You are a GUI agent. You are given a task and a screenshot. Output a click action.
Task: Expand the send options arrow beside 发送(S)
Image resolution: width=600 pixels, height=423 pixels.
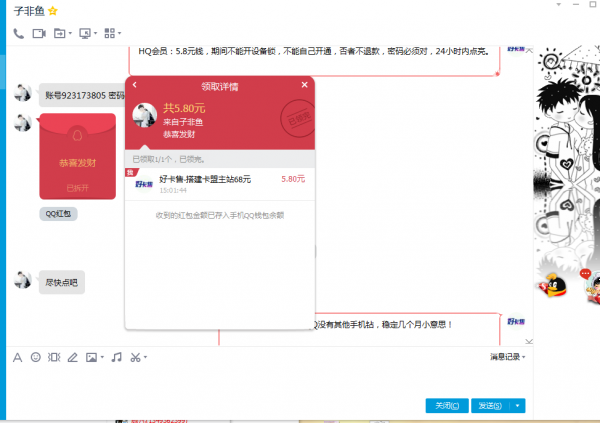[x=518, y=405]
